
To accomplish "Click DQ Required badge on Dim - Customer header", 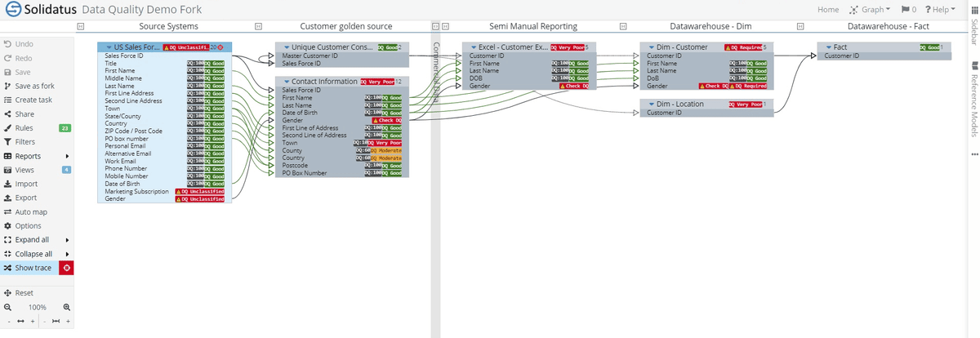I will (x=744, y=47).
